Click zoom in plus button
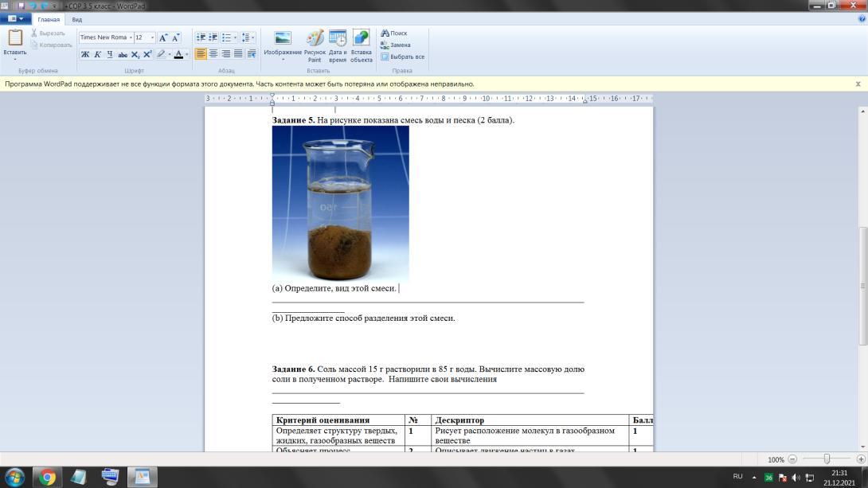868x488 pixels. [860, 459]
